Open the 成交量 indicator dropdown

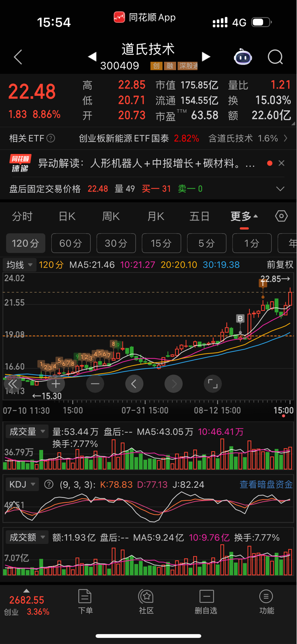(x=27, y=432)
